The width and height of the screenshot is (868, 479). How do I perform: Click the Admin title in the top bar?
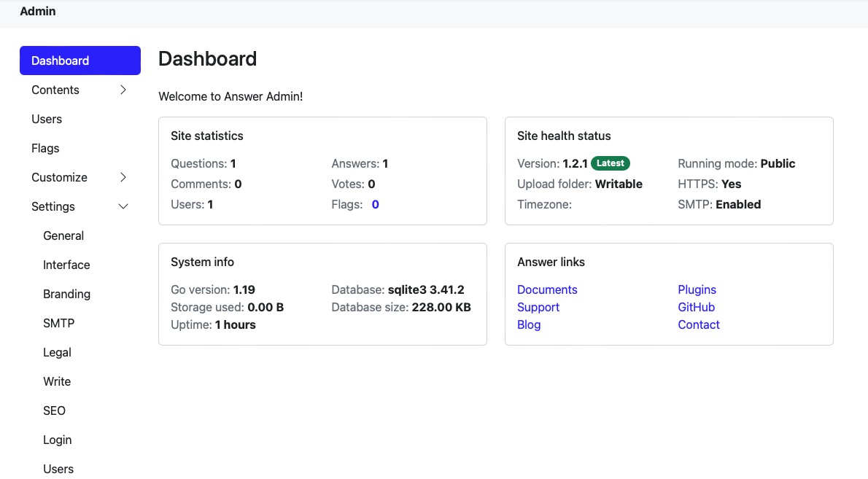coord(37,11)
